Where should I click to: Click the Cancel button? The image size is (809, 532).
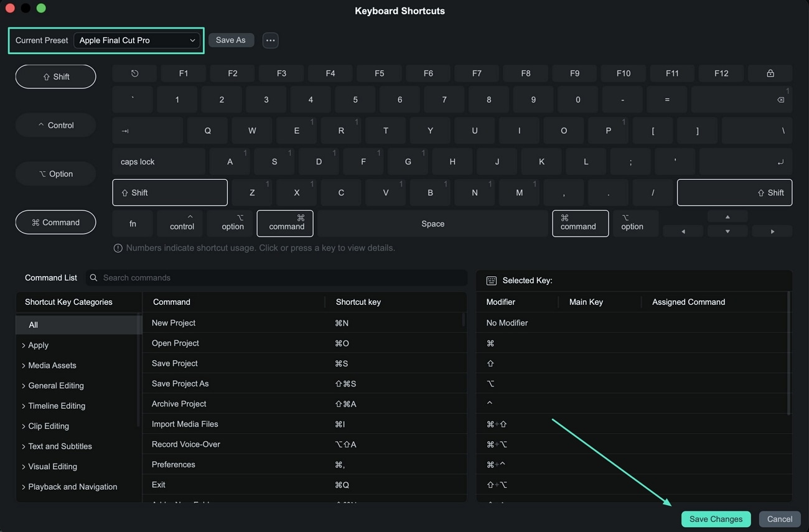click(779, 519)
